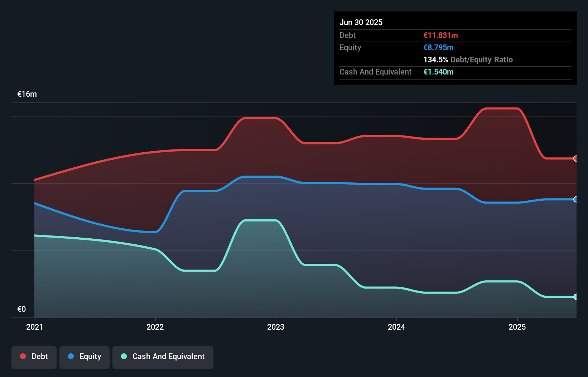Image resolution: width=588 pixels, height=377 pixels.
Task: Toggle the Debt series visibility
Action: (34, 356)
